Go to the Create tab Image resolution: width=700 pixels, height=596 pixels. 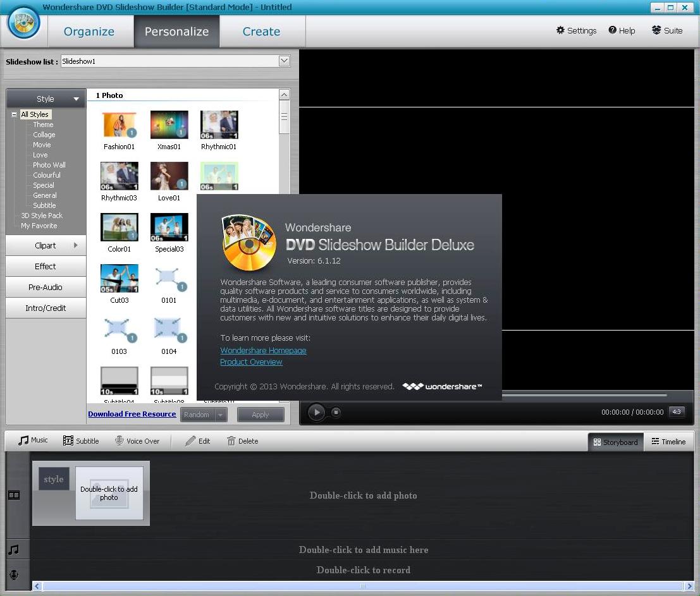coord(261,32)
